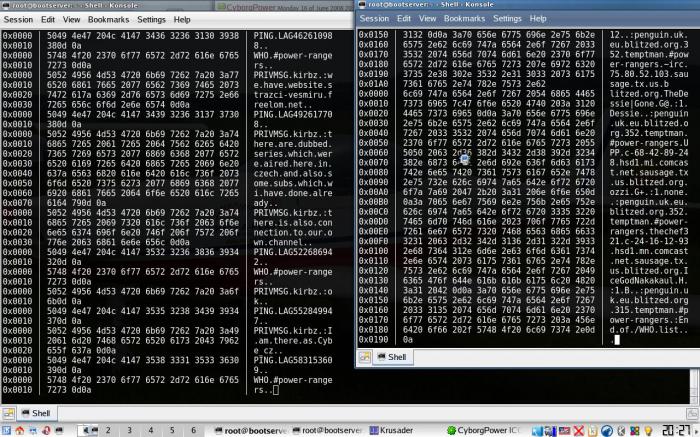Click offset 0x01A0 in right terminal
This screenshot has height=437, width=700.
click(x=374, y=84)
